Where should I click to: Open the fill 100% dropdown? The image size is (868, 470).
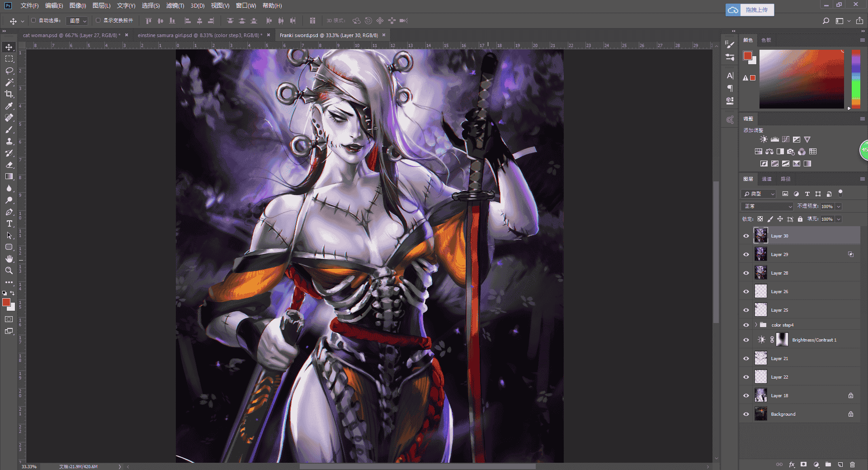pyautogui.click(x=839, y=219)
